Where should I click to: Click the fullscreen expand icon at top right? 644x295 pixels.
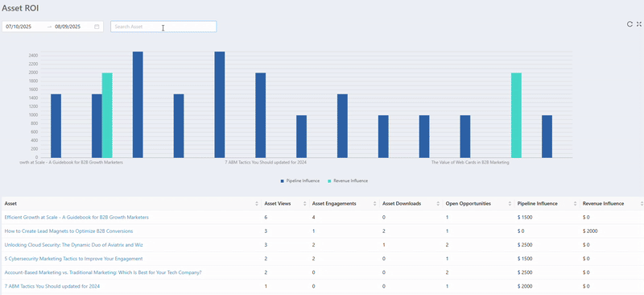pos(639,24)
